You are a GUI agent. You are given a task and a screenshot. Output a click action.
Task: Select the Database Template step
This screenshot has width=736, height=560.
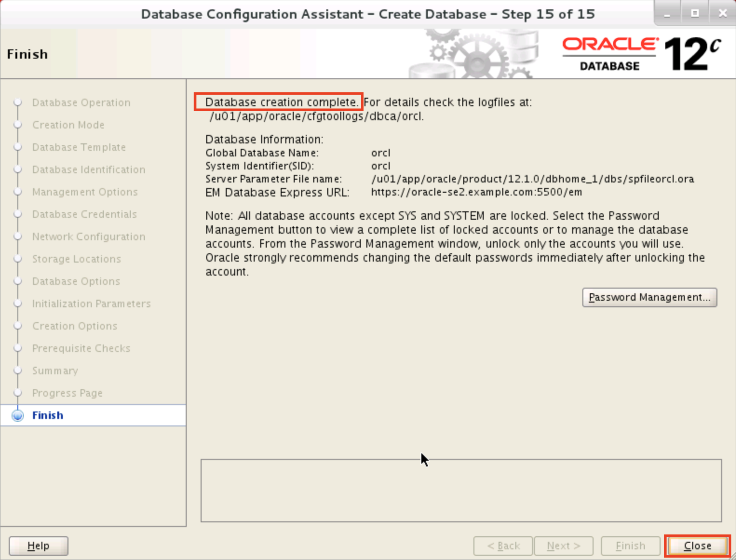point(79,147)
